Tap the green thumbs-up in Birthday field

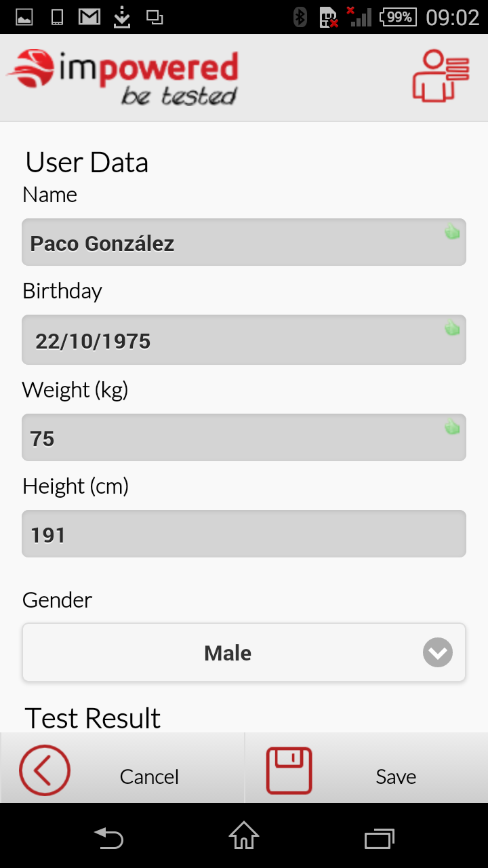452,328
